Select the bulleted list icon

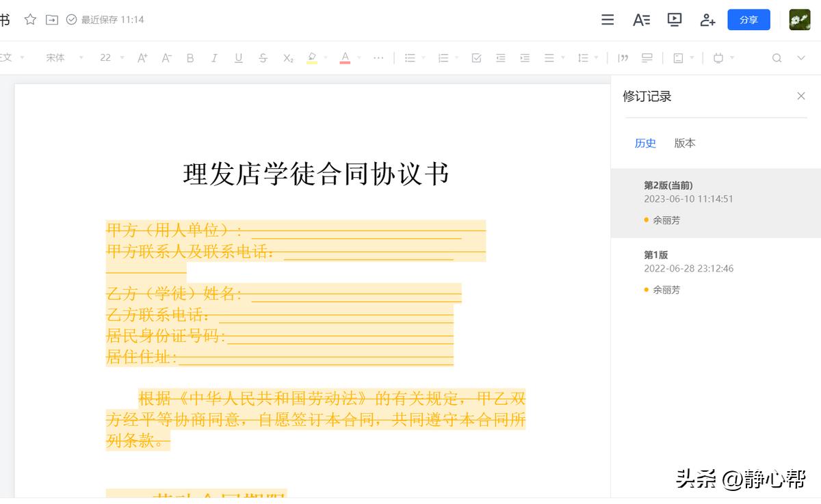click(409, 57)
